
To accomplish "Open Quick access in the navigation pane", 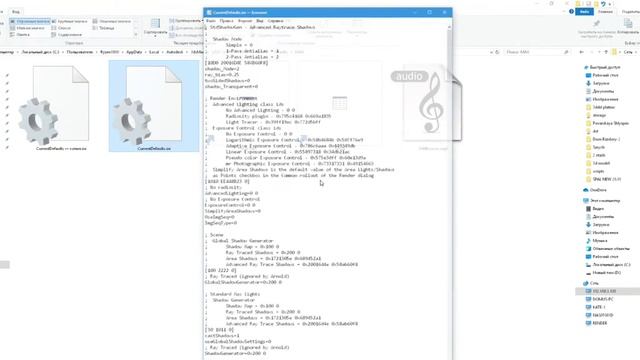I will [x=602, y=67].
